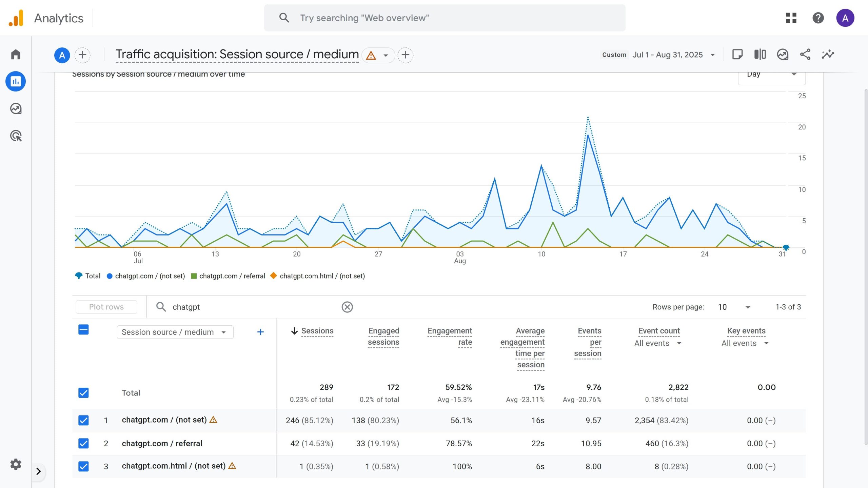Open the Google apps grid icon

pyautogui.click(x=791, y=18)
